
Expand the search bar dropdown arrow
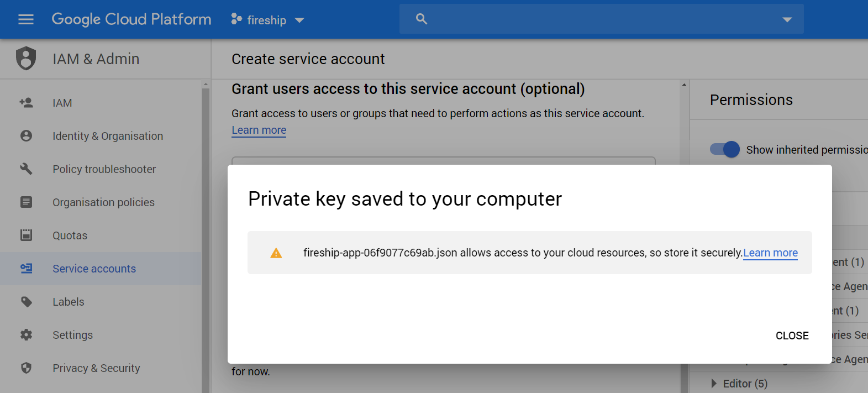pyautogui.click(x=787, y=20)
